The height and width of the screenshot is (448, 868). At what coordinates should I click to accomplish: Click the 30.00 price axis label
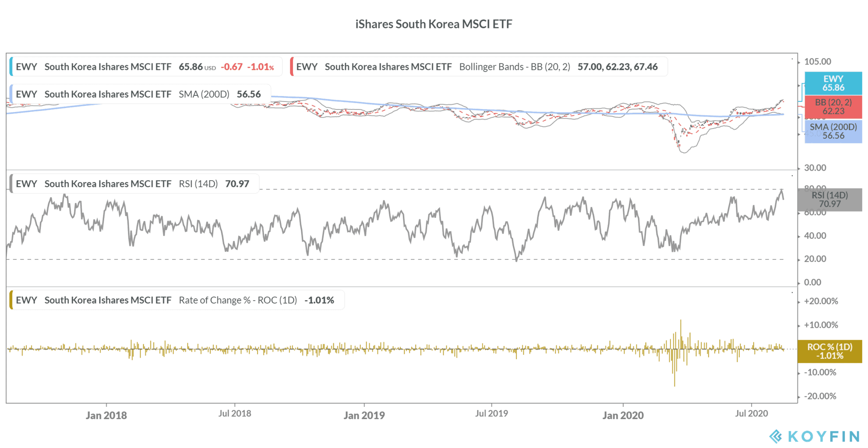pos(815,168)
